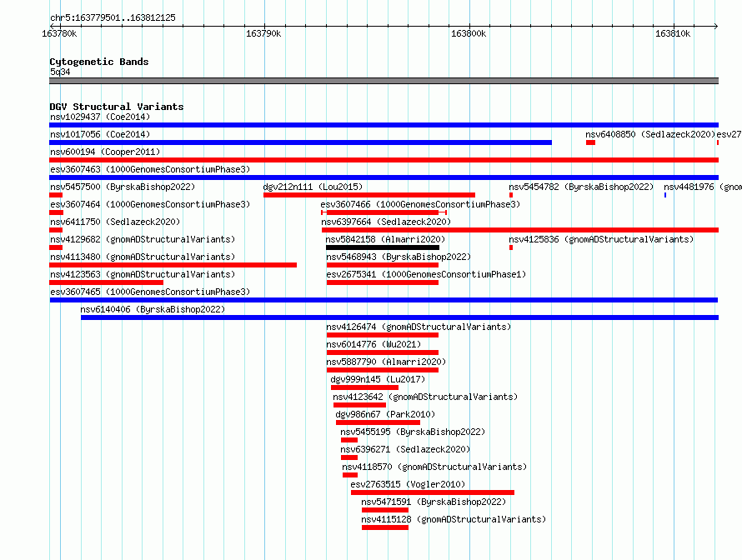Click nsv4115128 (gnomADStructuralVariants) label
Image resolution: width=742 pixels, height=560 pixels.
(x=454, y=519)
